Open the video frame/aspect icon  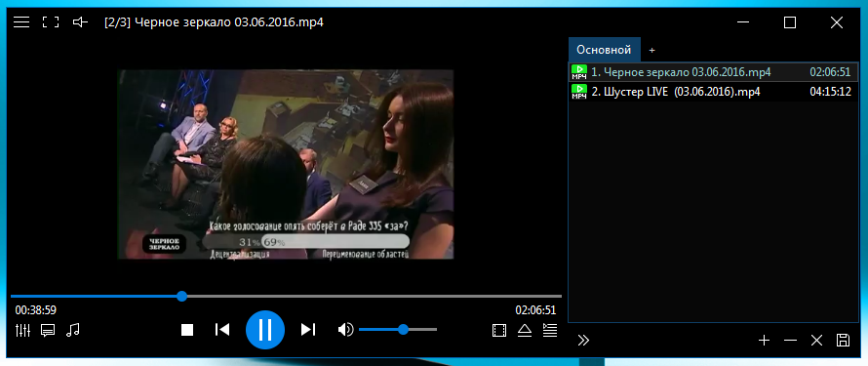pyautogui.click(x=498, y=331)
